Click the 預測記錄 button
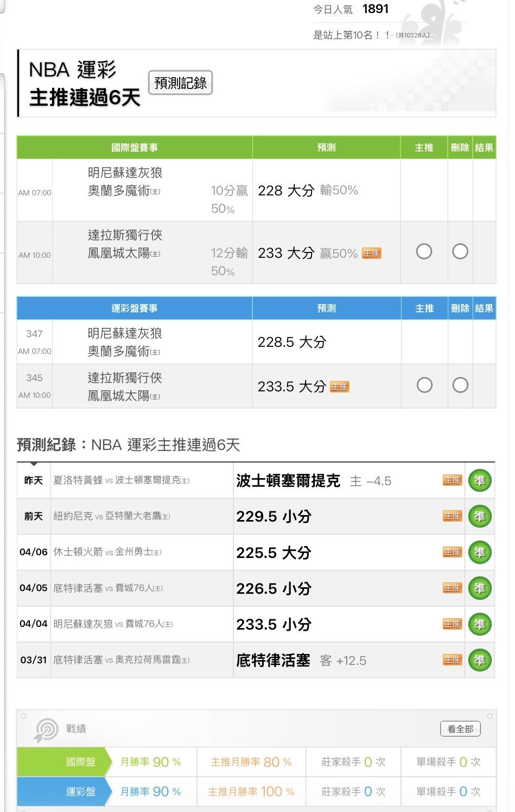The image size is (515, 812). (180, 83)
